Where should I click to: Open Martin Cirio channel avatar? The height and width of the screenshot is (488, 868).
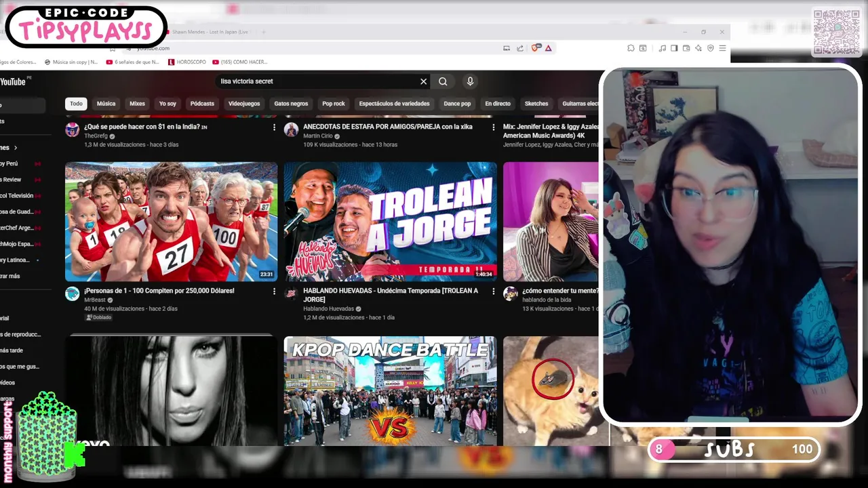coord(292,130)
